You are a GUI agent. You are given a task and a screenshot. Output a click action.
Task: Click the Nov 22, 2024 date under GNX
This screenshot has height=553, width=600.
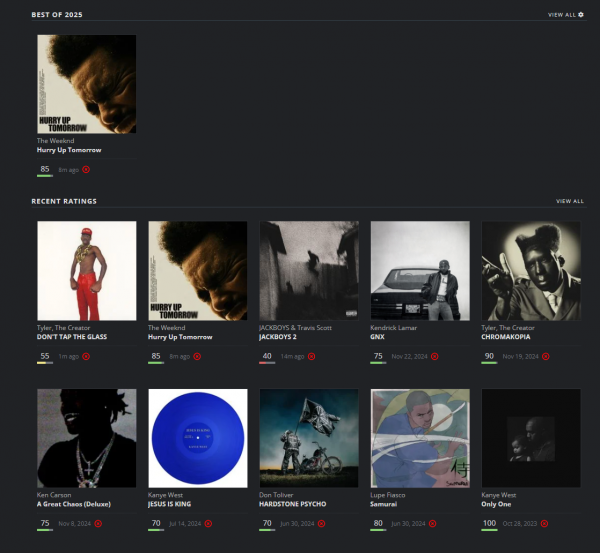[x=409, y=357]
